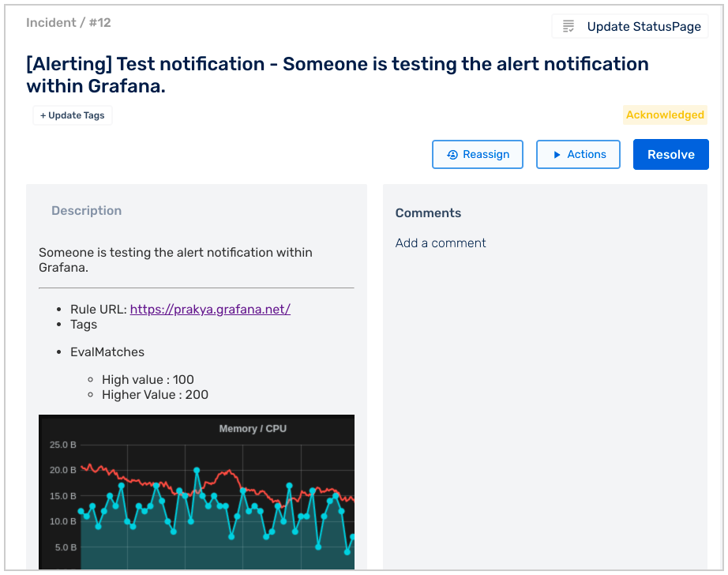The width and height of the screenshot is (728, 575).
Task: Select Add a comment
Action: point(440,242)
